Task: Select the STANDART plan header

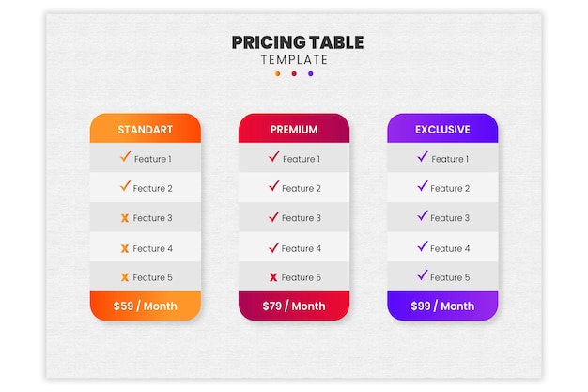Action: click(146, 129)
